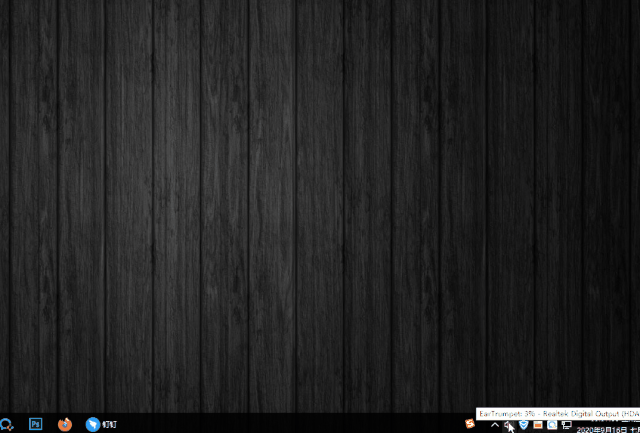Open the blue chat-bubble app on the taskbar
Screen dimensions: 640x433
click(x=7, y=424)
